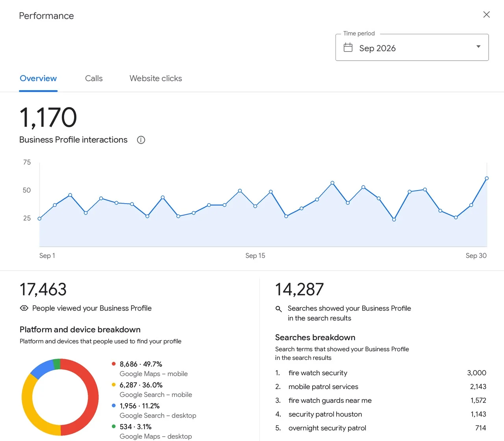Click the 1,572 search count value
The width and height of the screenshot is (504, 441).
(478, 400)
